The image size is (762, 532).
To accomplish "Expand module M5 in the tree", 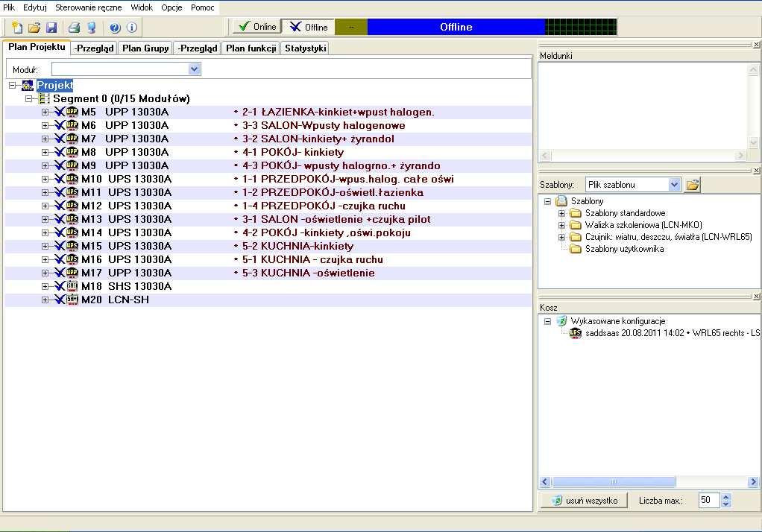I will point(45,113).
